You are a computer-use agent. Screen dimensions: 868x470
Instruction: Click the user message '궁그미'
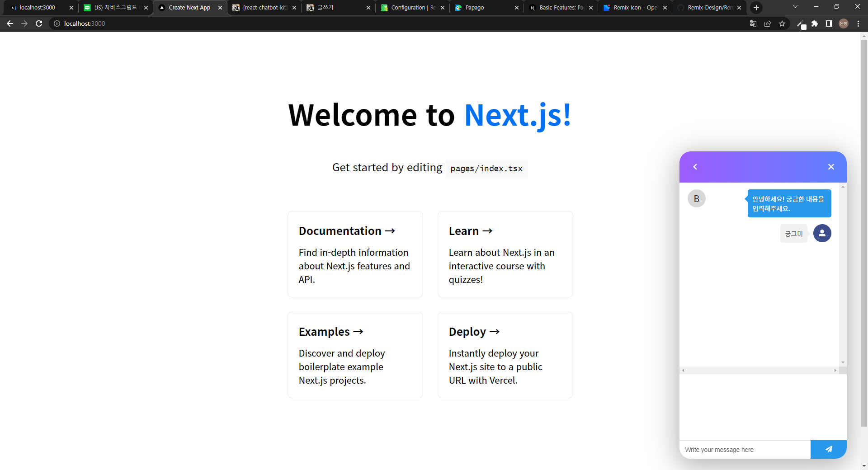tap(794, 234)
